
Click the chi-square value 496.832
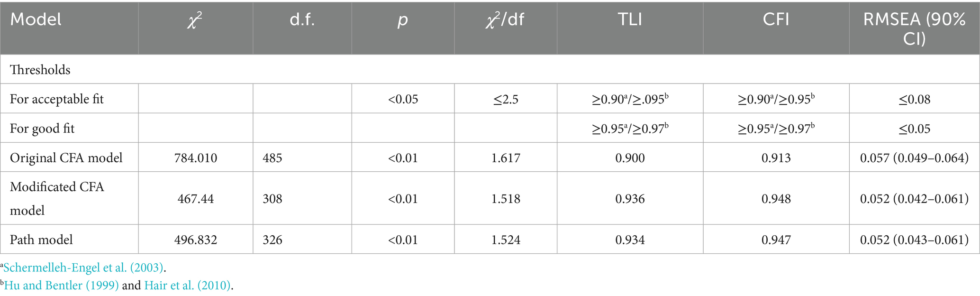click(x=195, y=240)
